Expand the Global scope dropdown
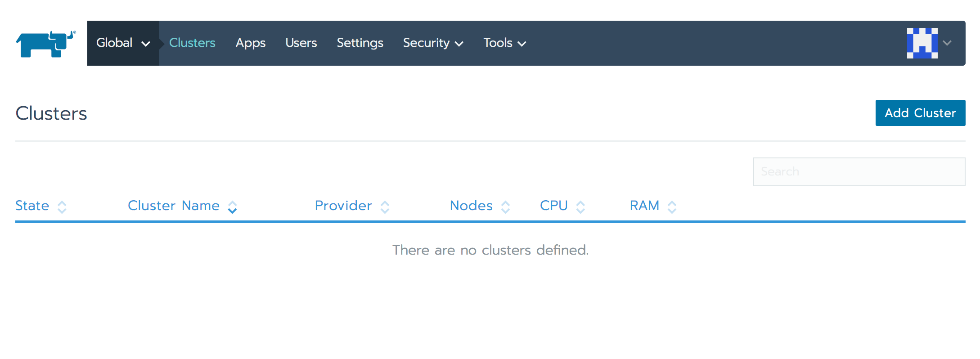 coord(123,43)
